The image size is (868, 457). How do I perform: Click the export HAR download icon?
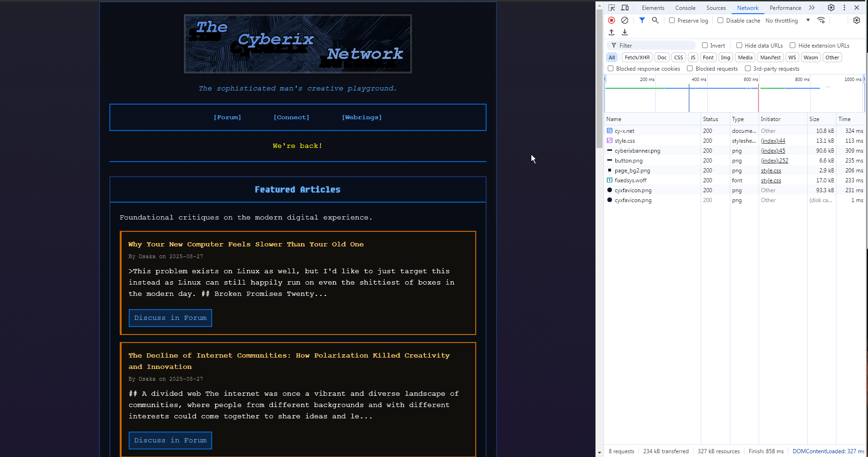[x=625, y=33]
